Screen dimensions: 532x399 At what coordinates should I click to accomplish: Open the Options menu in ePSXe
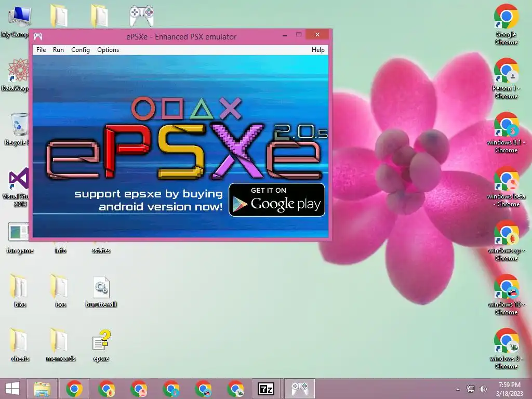click(108, 50)
